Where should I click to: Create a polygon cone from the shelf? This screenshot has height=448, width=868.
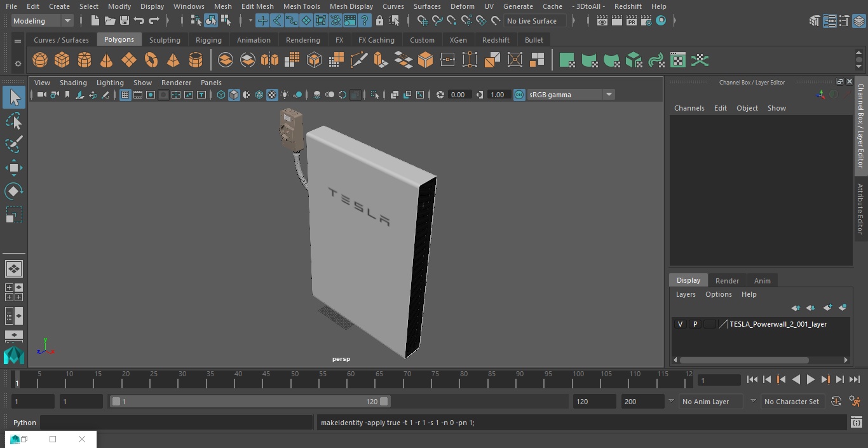tap(107, 60)
